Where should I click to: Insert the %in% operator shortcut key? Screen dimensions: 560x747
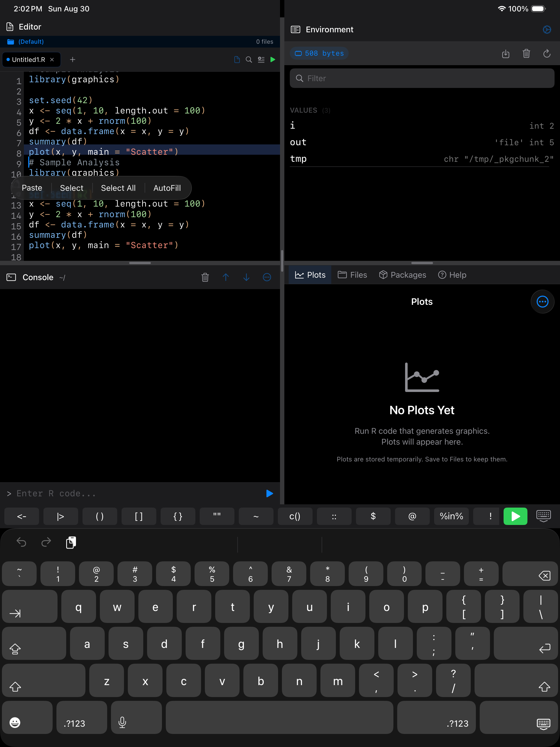(451, 516)
